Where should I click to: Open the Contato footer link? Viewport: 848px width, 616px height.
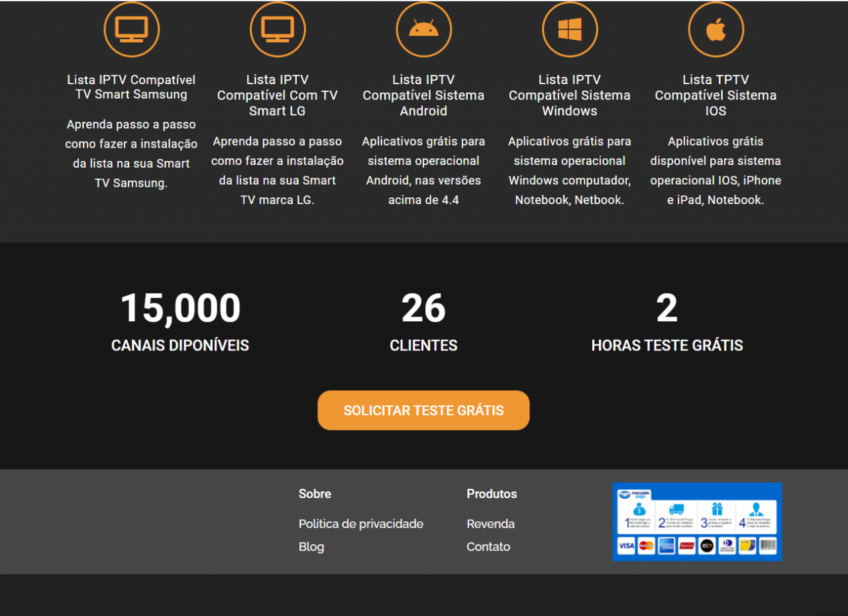click(x=488, y=546)
